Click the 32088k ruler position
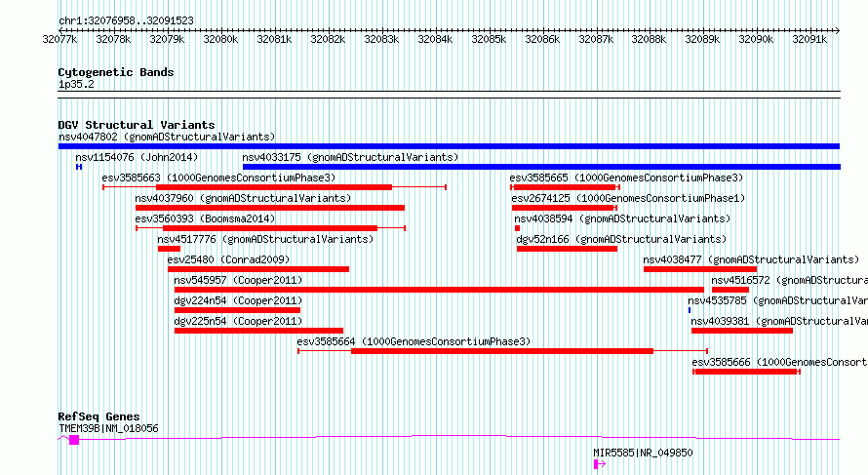Viewport: 868px width, 475px height. point(650,39)
